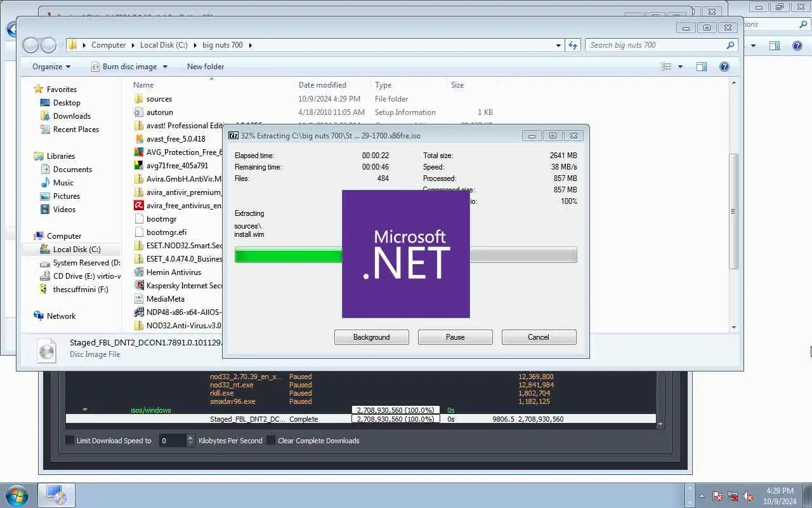Select the avira_free_antivirus file

[x=178, y=205]
